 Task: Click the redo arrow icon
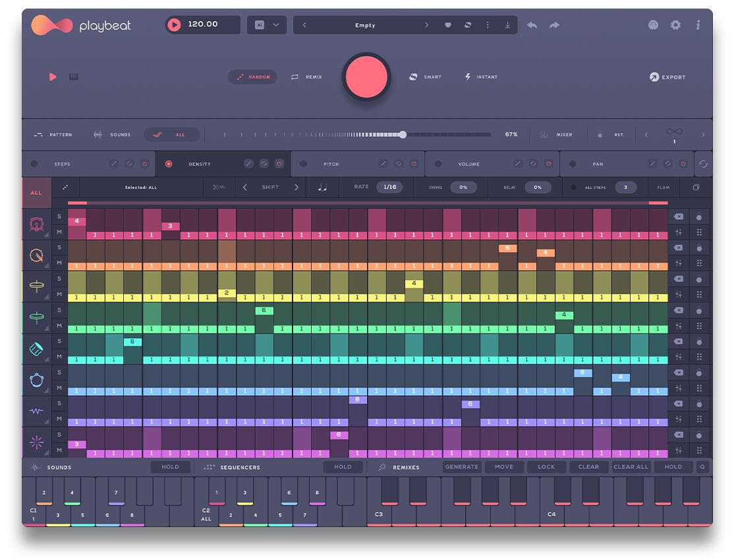tap(554, 25)
